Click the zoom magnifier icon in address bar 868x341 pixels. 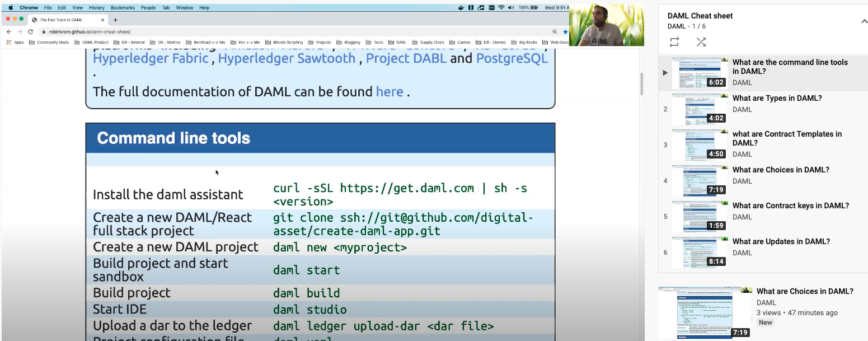pyautogui.click(x=555, y=32)
